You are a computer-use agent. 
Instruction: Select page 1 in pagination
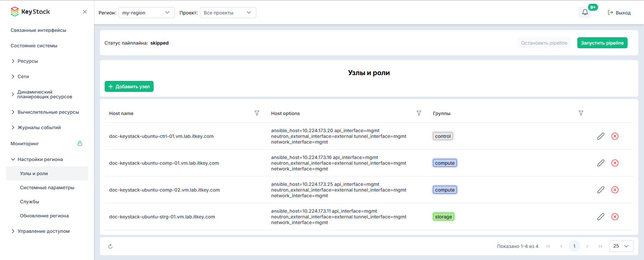click(x=574, y=246)
